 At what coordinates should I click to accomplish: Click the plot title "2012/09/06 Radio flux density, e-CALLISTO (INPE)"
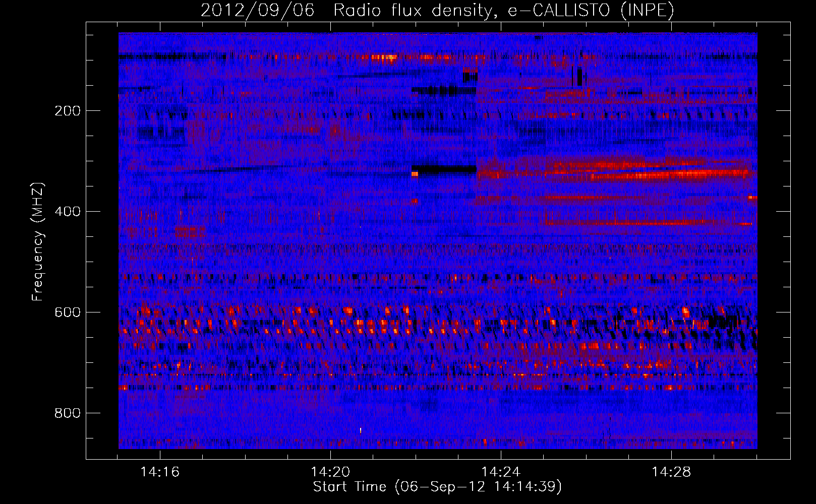point(437,10)
